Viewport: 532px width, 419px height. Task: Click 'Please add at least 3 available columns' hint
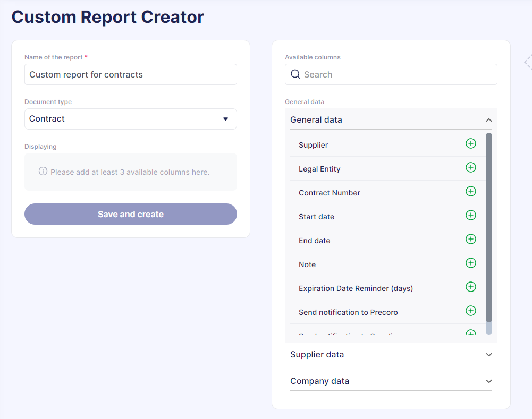pos(130,172)
